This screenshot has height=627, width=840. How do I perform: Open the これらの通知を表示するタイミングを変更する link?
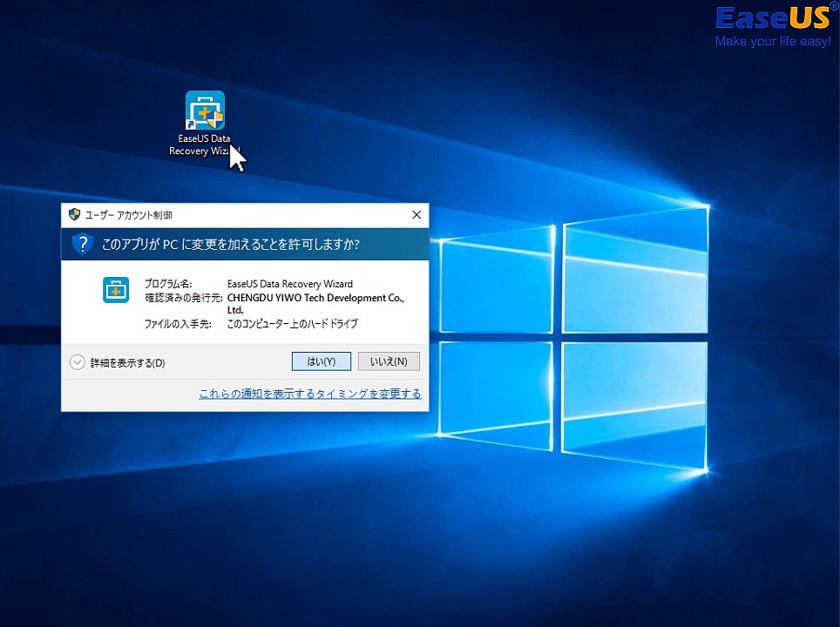tap(309, 394)
